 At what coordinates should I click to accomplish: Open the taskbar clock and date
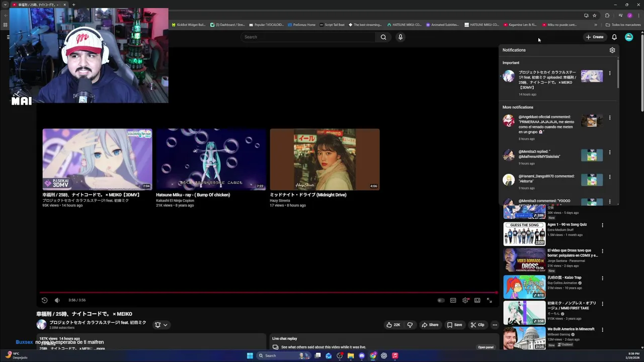[x=632, y=355]
